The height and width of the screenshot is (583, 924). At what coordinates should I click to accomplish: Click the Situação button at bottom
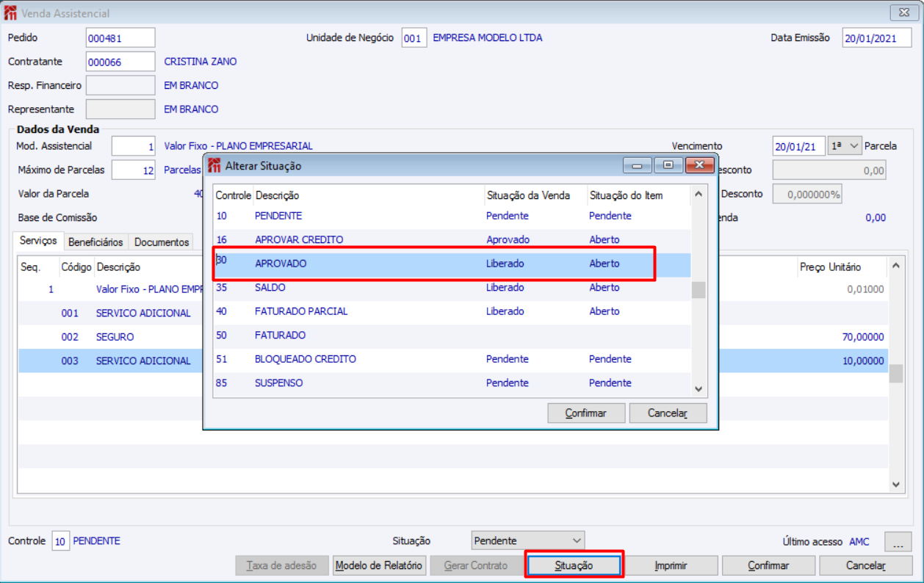tap(574, 565)
